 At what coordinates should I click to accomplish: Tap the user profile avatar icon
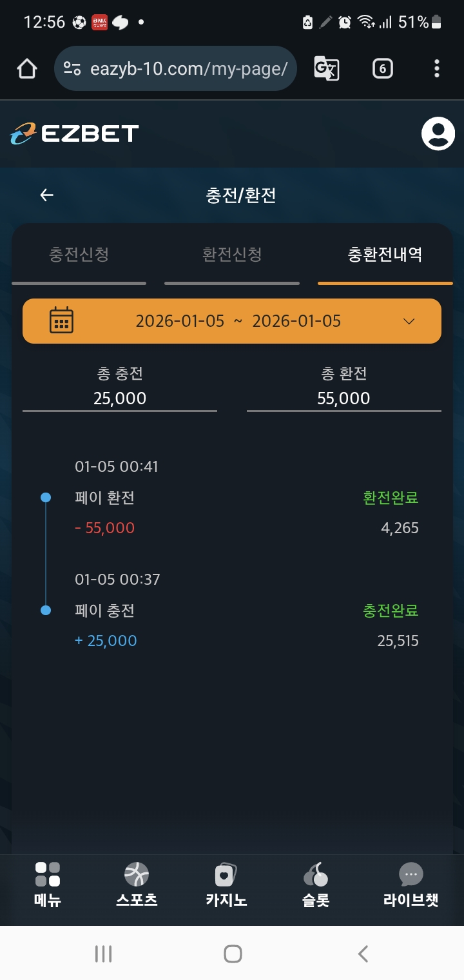(x=438, y=133)
